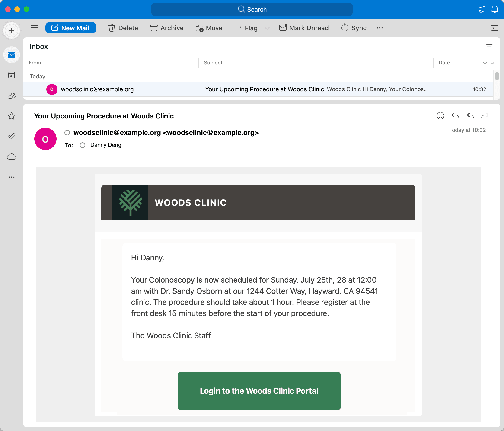Reply all to Woods Clinic email
The height and width of the screenshot is (431, 504).
coord(470,115)
